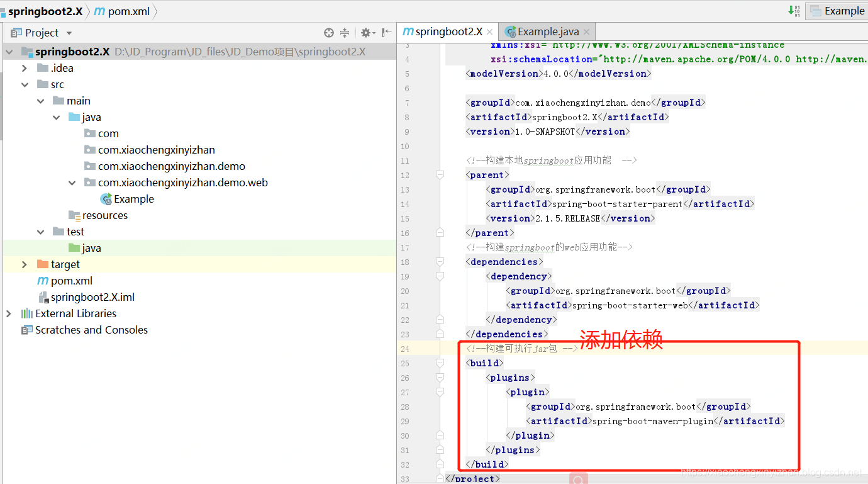Click the Maven icon beside pom.xml in tree
868x484 pixels.
(x=43, y=281)
